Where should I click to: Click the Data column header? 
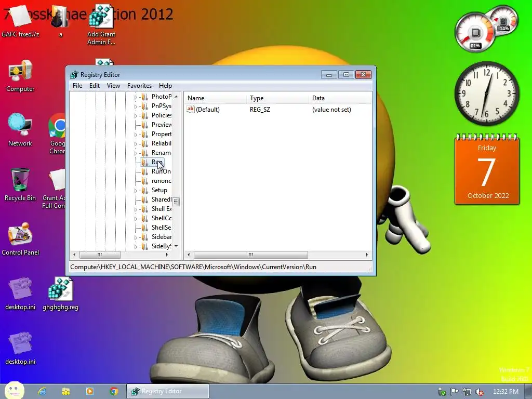[x=340, y=98]
